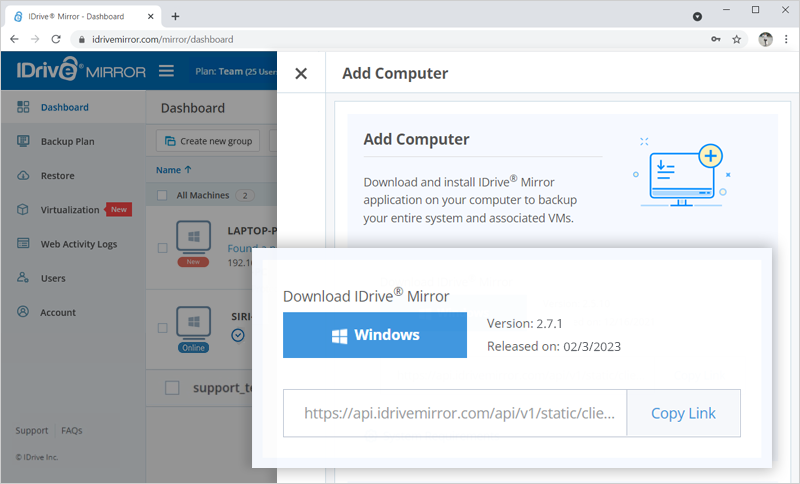This screenshot has width=800, height=484.
Task: Check the LAPTOP machine checkbox
Action: [162, 248]
